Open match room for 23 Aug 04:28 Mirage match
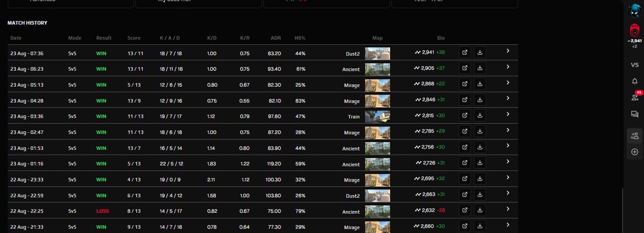This screenshot has width=644, height=233. [465, 100]
